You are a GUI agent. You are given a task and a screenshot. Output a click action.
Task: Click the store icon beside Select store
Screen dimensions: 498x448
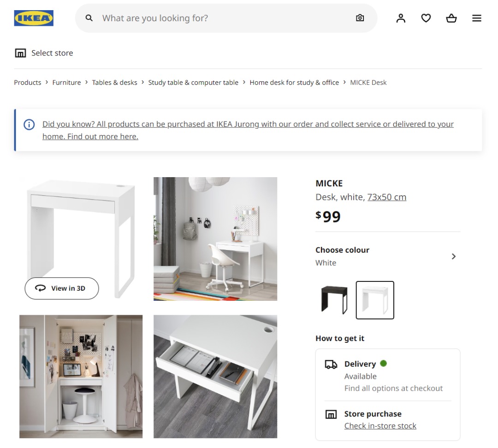tap(20, 53)
